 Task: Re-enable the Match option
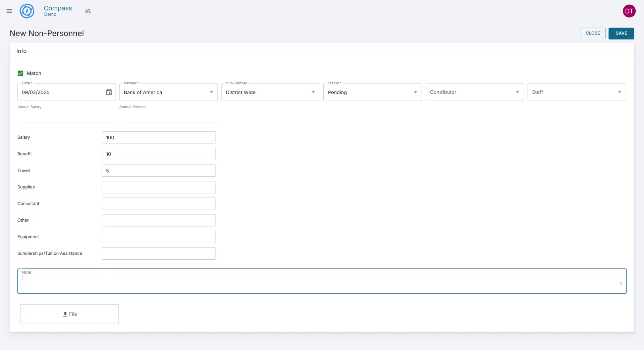20,73
